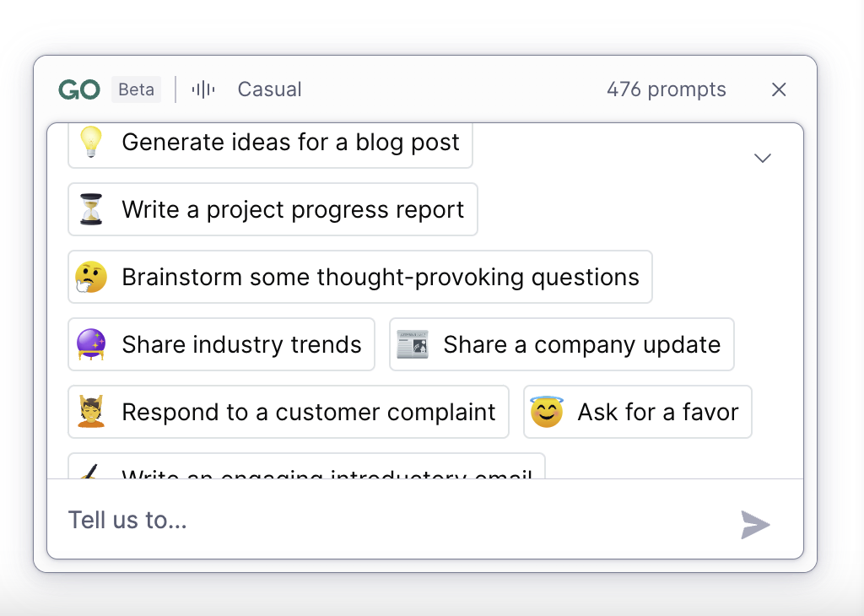Click the crystal ball emoji icon
864x616 pixels.
click(91, 344)
